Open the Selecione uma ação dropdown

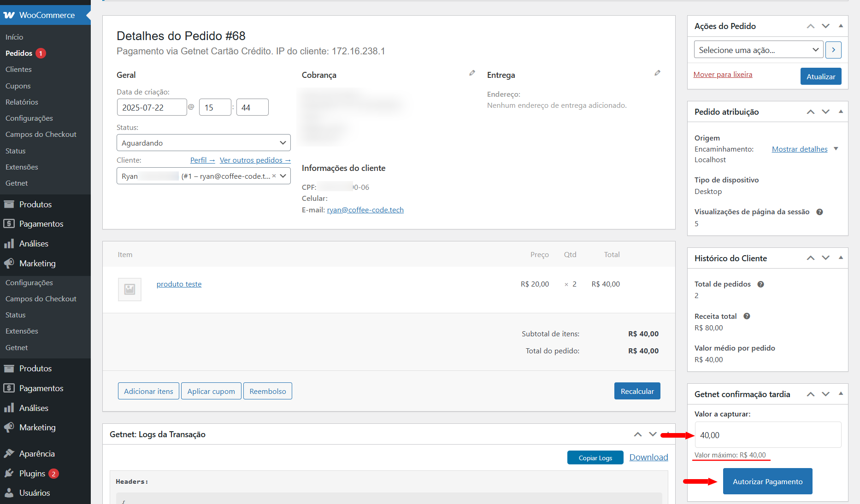coord(759,50)
